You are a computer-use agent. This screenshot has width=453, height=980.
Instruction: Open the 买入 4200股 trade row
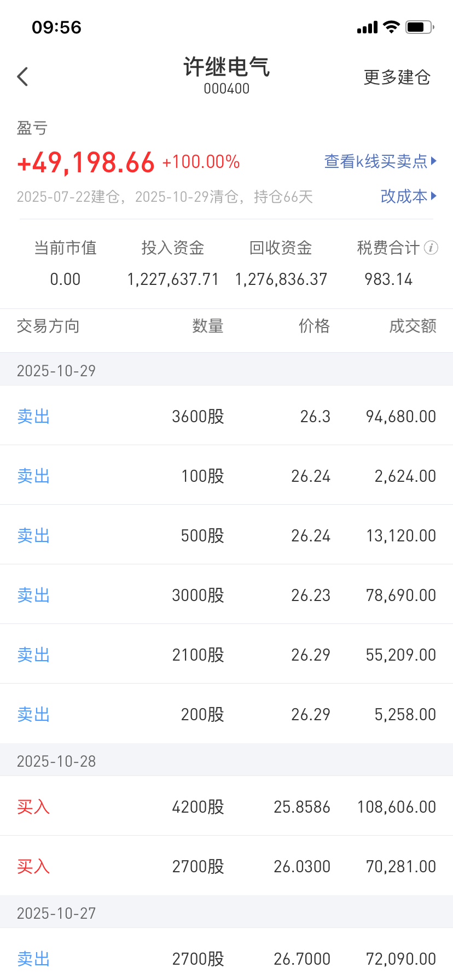(226, 806)
